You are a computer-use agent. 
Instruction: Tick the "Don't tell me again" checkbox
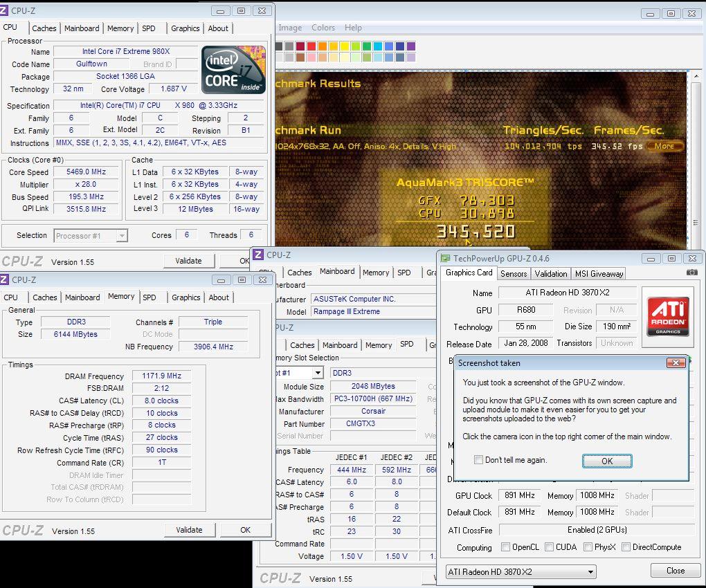tap(478, 460)
